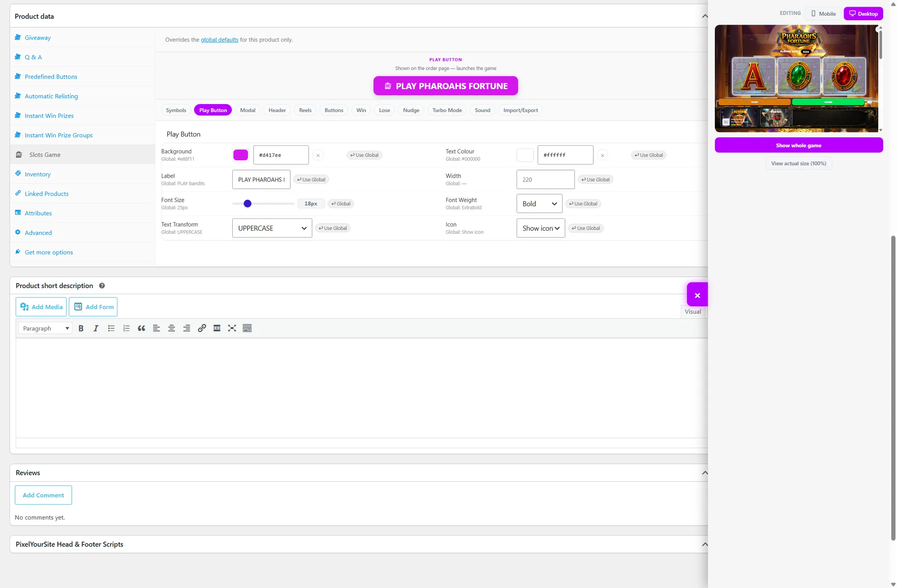
Task: Click the Background colour swatch
Action: (240, 155)
